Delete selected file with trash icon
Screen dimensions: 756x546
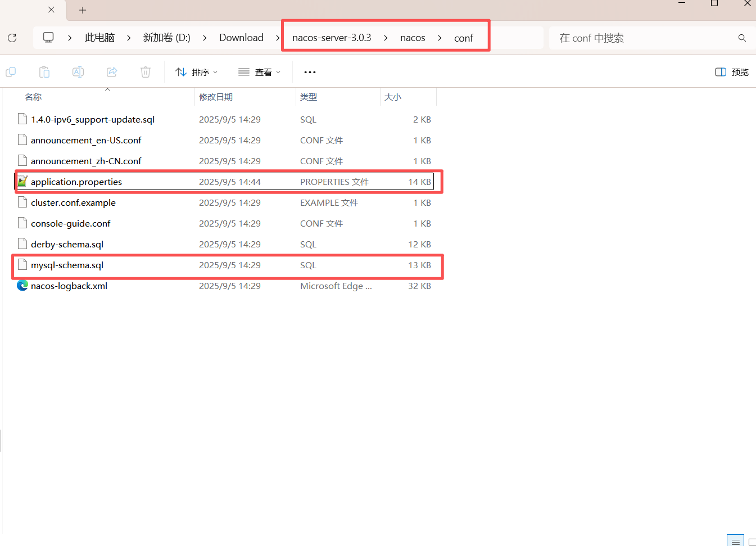click(x=146, y=72)
